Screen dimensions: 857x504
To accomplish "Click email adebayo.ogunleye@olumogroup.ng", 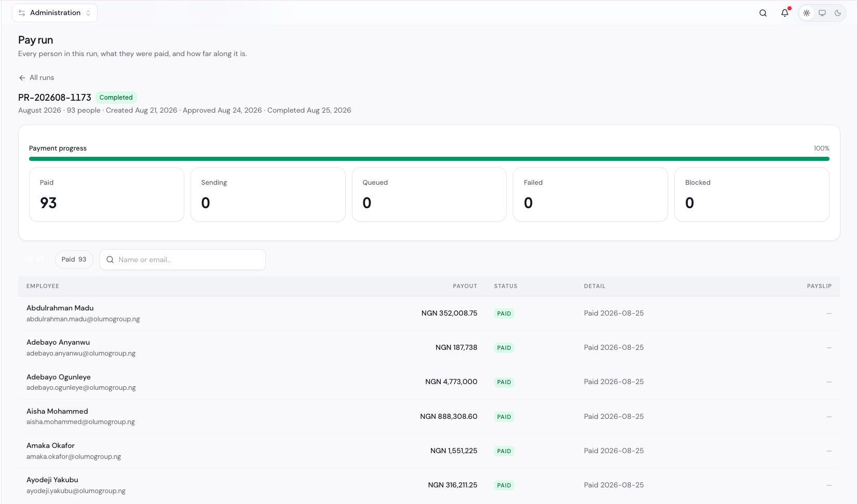I will click(x=81, y=388).
